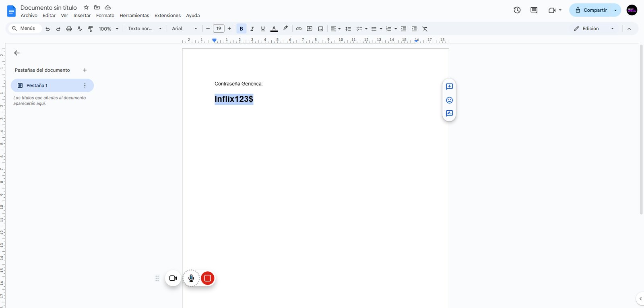
Task: Clear formatting with the crossed T icon
Action: point(425,29)
